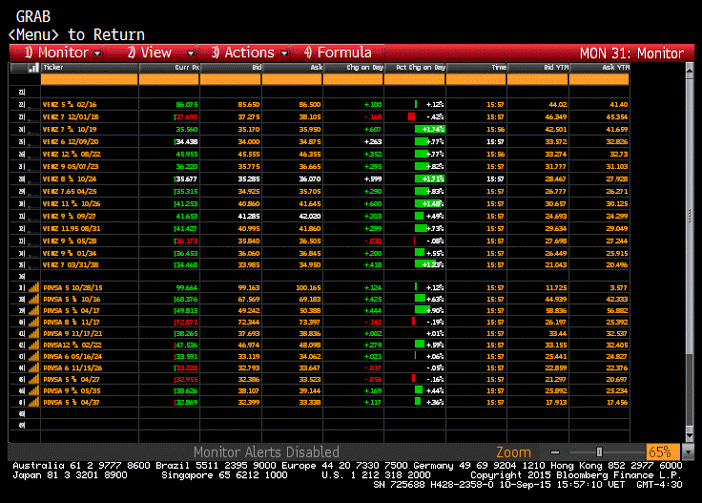The height and width of the screenshot is (503, 702).
Task: Open the zoom percentage dropdown arrow
Action: point(688,452)
